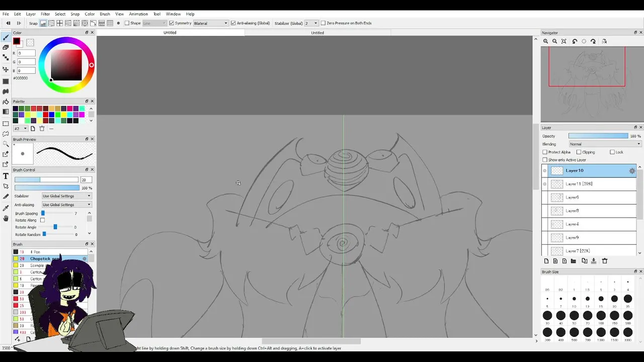Flip canvas view in Navigator

(x=604, y=41)
